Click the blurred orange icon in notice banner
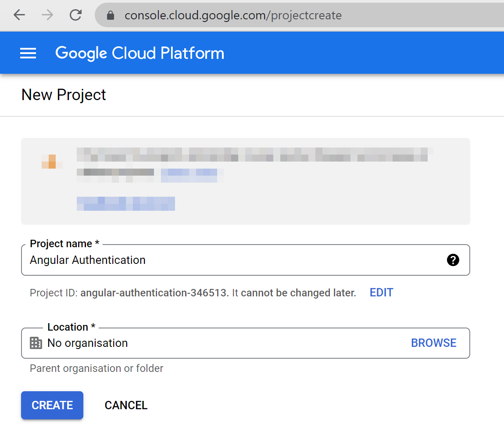Viewport: 504px width, 436px height. (x=52, y=162)
